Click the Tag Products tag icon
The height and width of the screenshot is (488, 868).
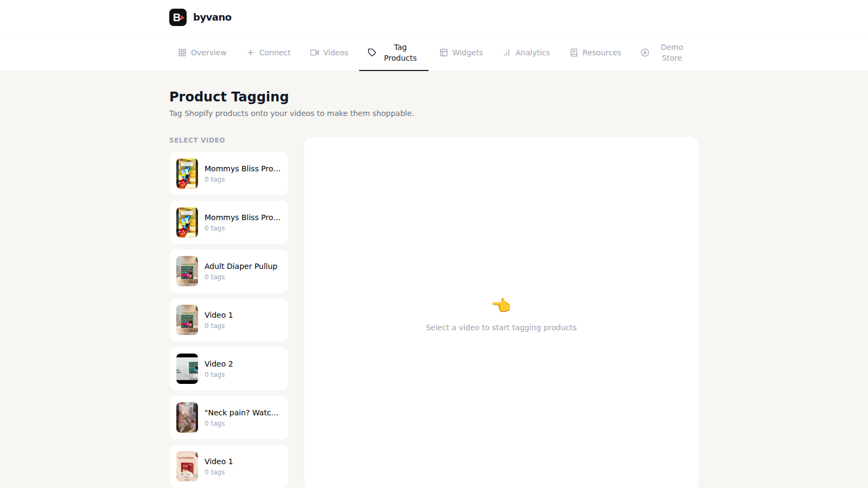point(372,52)
